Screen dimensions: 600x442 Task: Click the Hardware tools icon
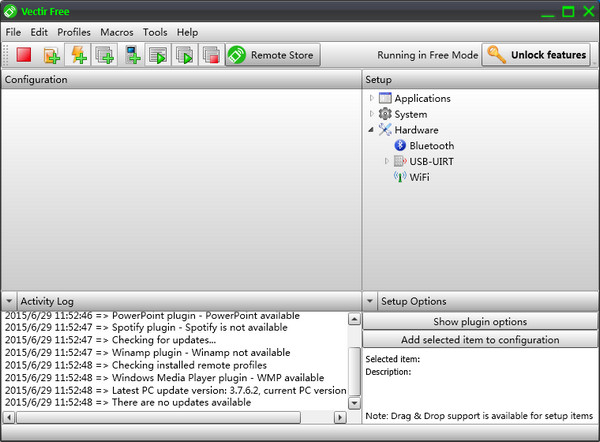click(385, 130)
